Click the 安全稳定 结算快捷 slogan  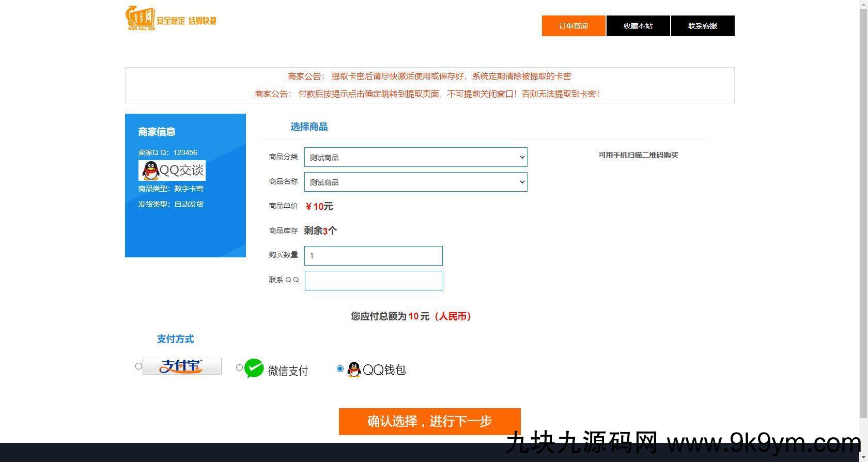pos(187,21)
